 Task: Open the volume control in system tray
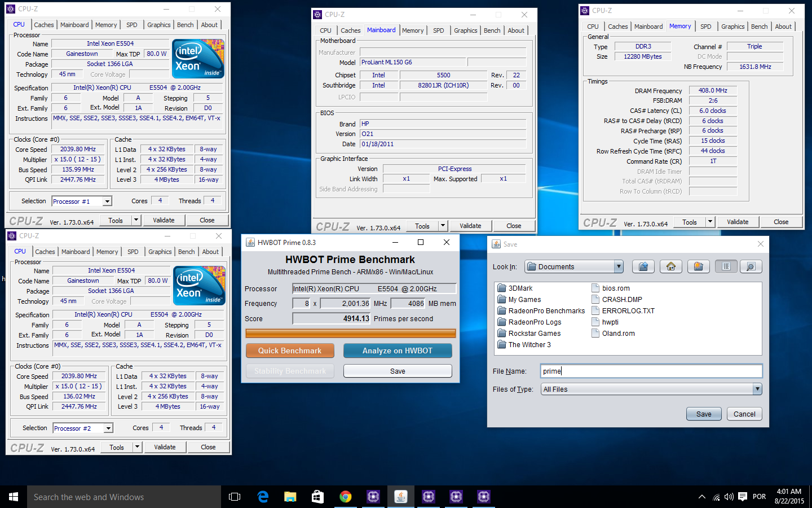pyautogui.click(x=729, y=497)
